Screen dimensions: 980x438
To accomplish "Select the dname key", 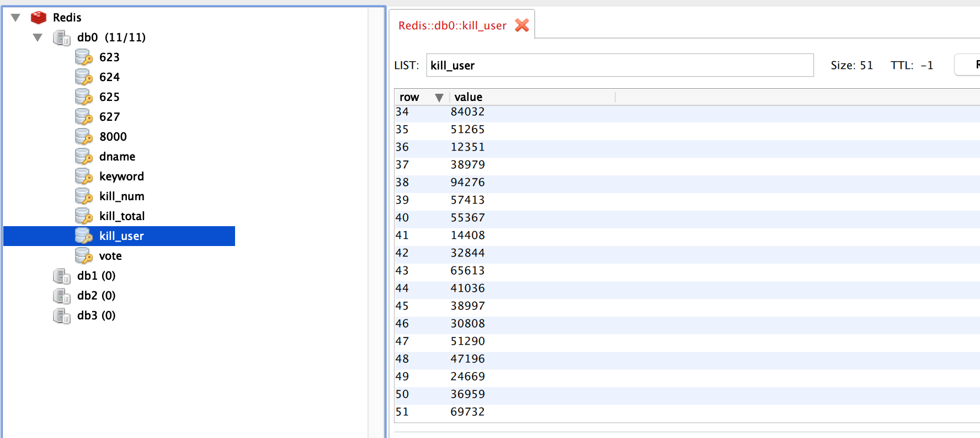I will pos(117,157).
